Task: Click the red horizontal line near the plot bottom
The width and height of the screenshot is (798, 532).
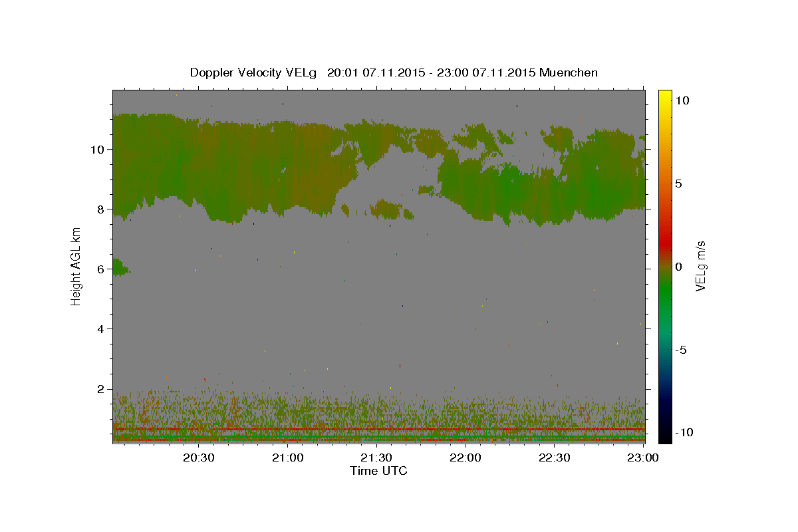Action: tap(378, 430)
